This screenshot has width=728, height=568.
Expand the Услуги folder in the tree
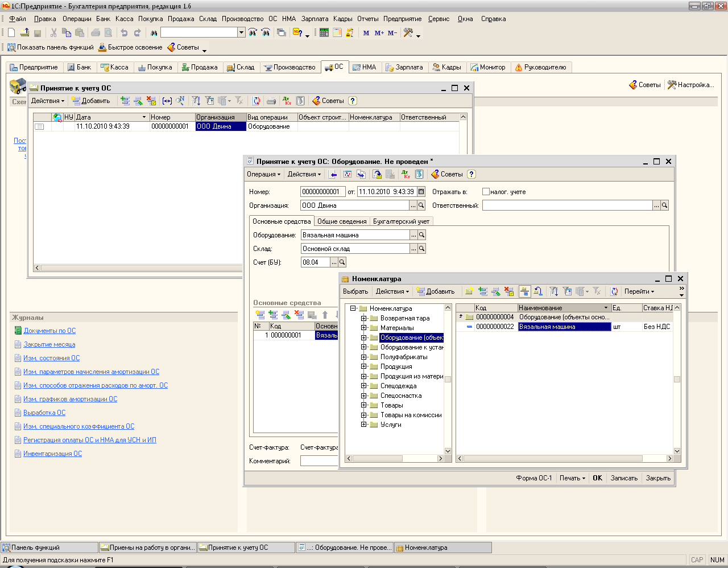point(364,425)
